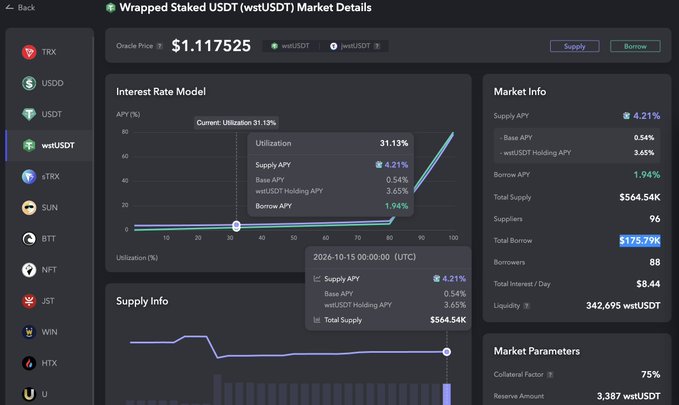Click the wstUSDT icon in page title
Screen dimensions: 679x405
tap(111, 8)
